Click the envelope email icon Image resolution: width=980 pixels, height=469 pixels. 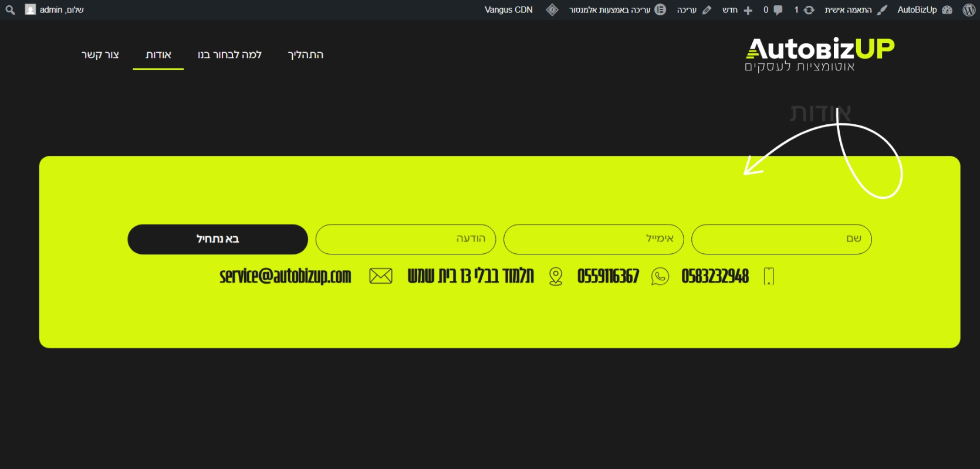[381, 276]
